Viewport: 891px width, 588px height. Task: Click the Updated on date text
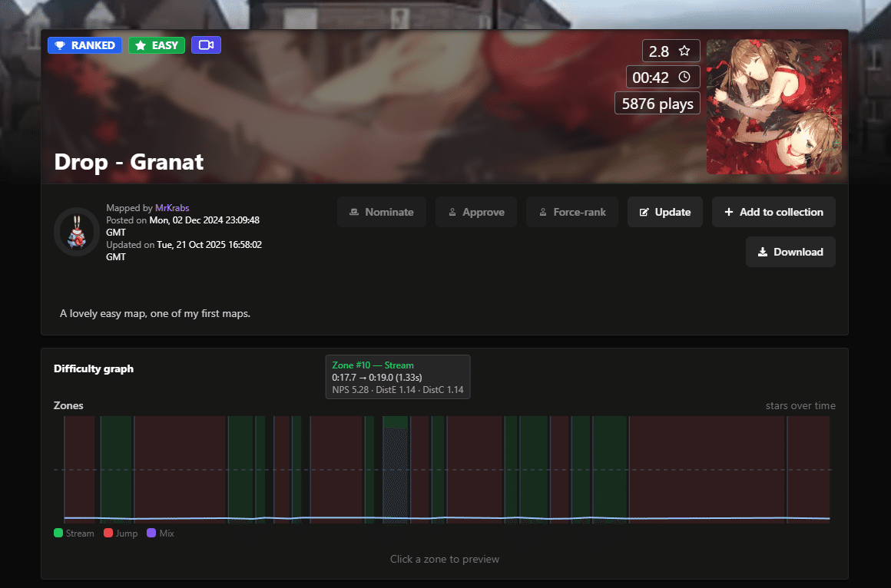click(x=184, y=250)
